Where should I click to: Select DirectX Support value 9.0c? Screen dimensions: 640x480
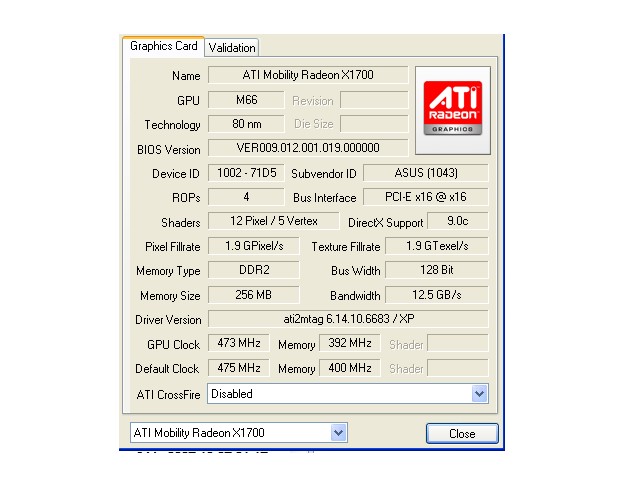(458, 221)
